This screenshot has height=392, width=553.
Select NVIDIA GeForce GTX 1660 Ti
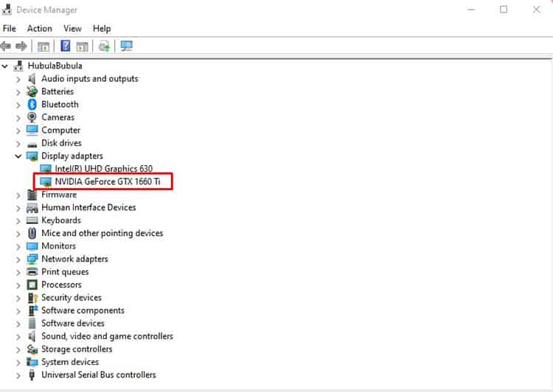[x=108, y=181]
